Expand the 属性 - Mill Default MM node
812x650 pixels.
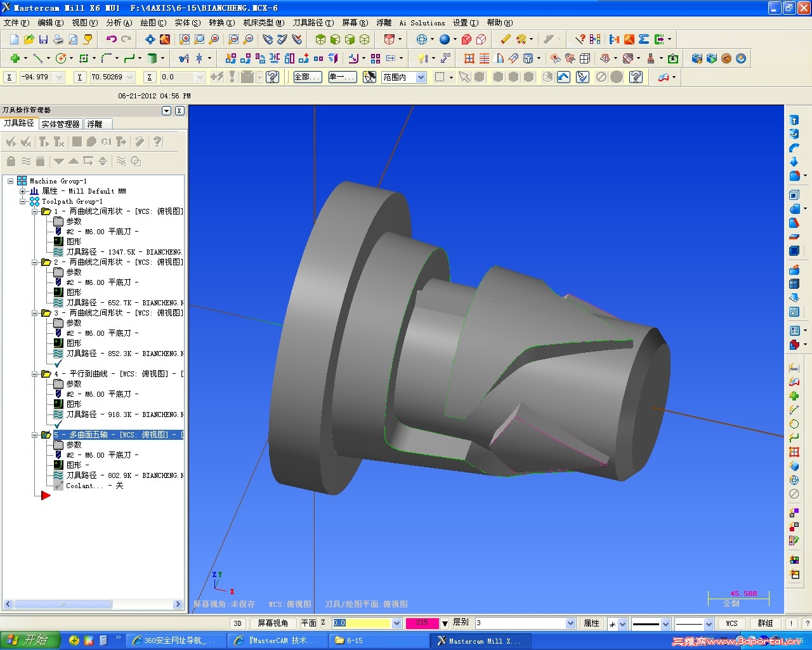(22, 191)
